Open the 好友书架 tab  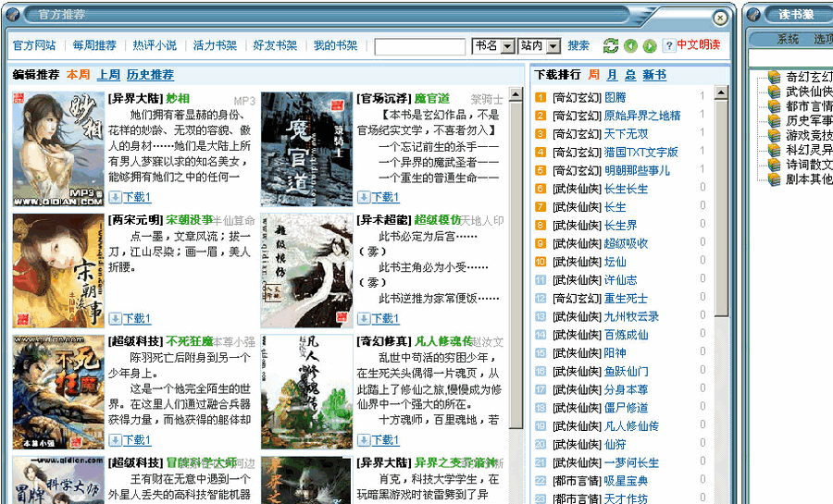point(275,45)
